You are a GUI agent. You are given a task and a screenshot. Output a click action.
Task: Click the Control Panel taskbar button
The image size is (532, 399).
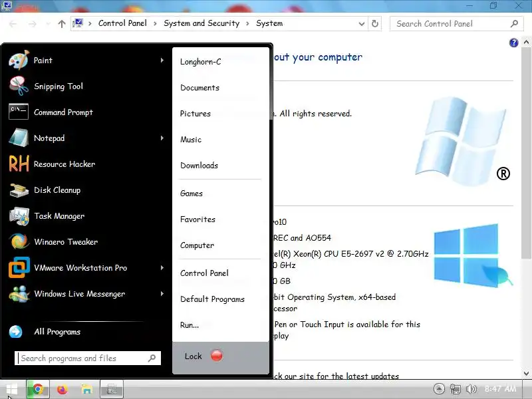112,389
